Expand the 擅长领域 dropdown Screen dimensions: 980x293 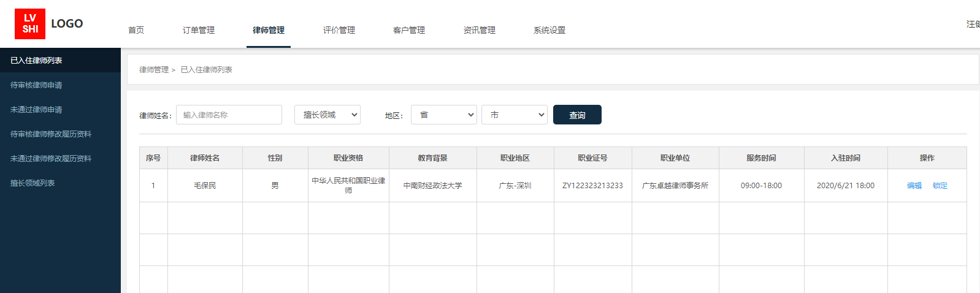pyautogui.click(x=327, y=115)
